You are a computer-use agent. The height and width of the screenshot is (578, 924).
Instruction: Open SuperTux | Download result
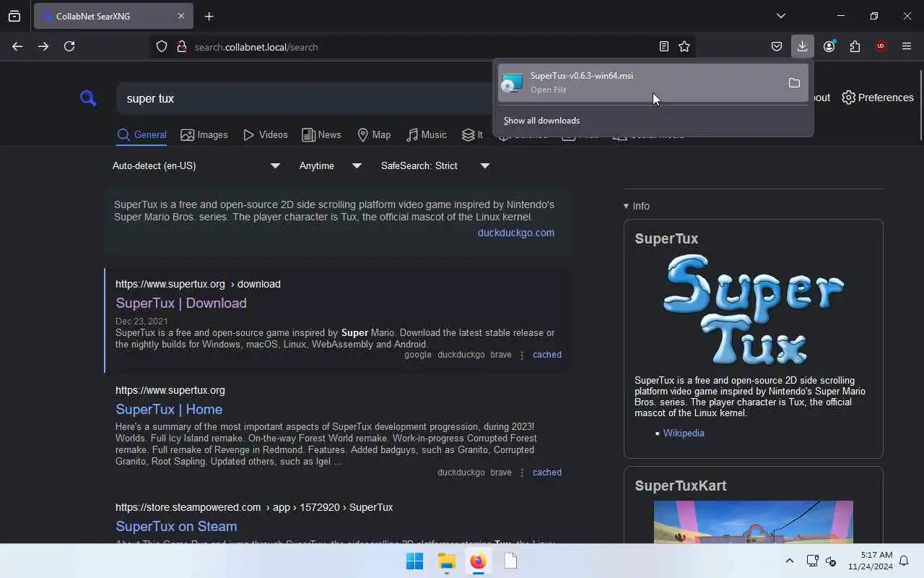pyautogui.click(x=181, y=303)
